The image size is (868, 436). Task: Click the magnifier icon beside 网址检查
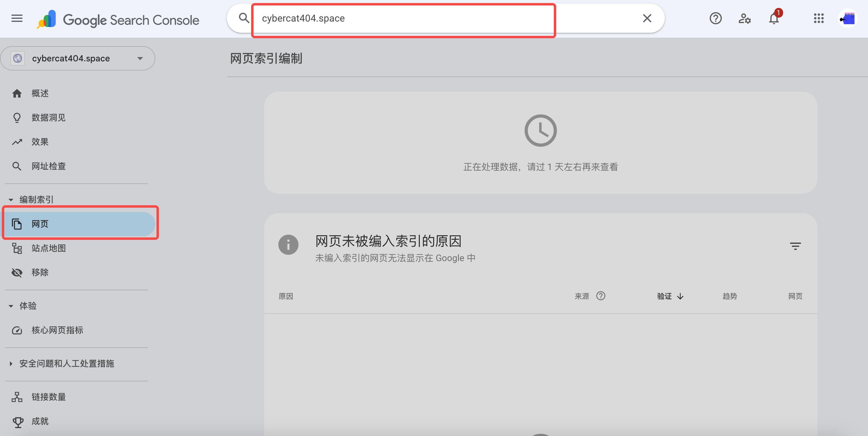(17, 166)
